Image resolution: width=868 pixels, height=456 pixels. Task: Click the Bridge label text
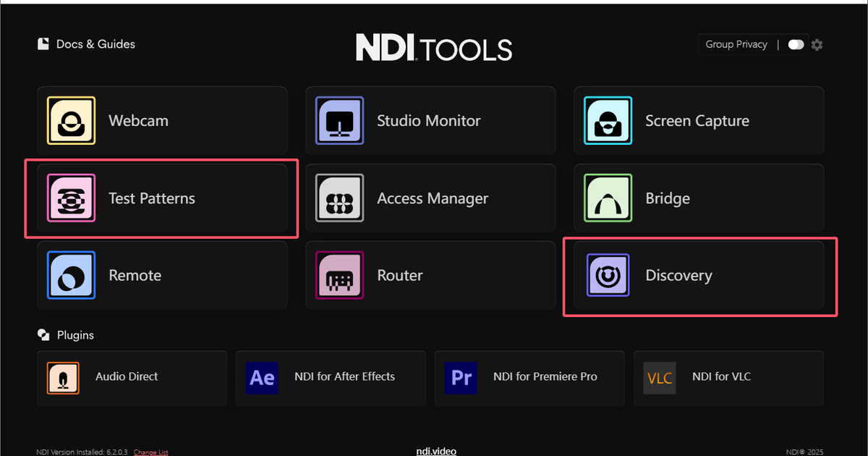pyautogui.click(x=668, y=198)
